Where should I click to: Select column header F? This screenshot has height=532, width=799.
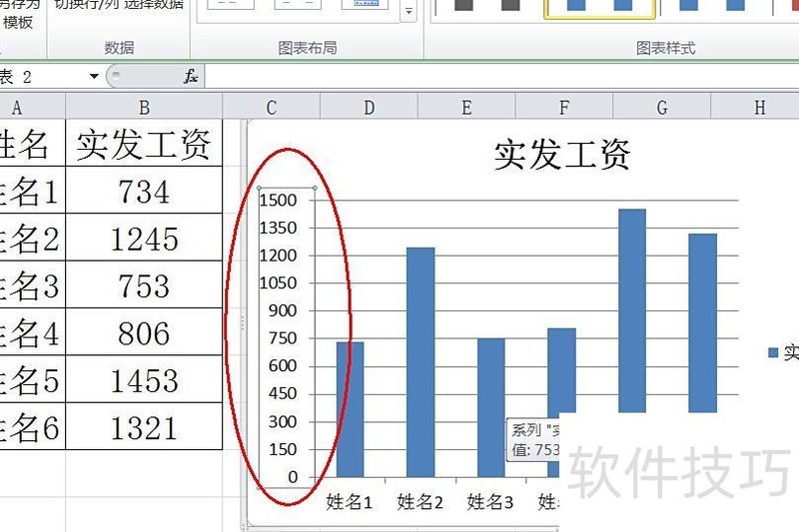click(564, 107)
